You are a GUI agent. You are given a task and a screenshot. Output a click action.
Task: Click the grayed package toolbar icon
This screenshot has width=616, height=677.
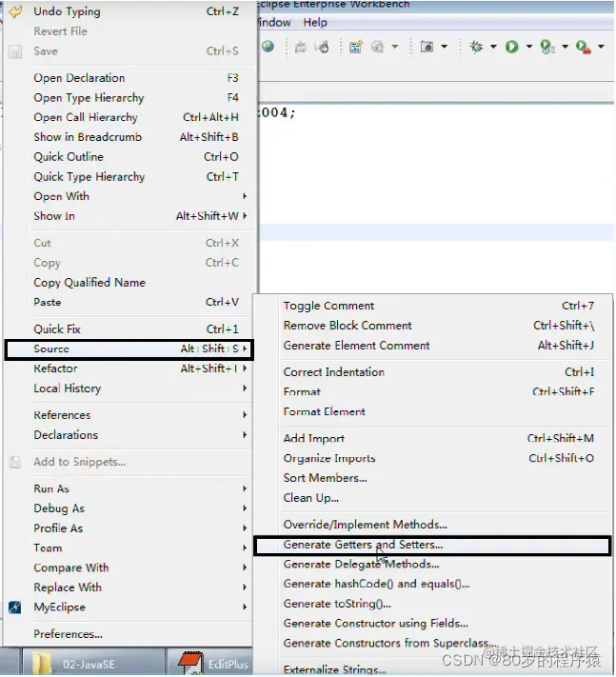pyautogui.click(x=378, y=47)
